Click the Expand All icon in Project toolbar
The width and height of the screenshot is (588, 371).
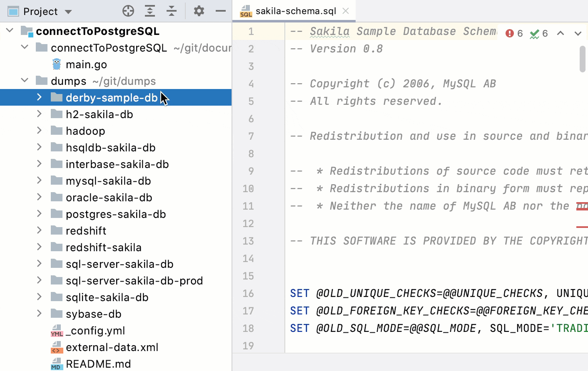pos(150,11)
